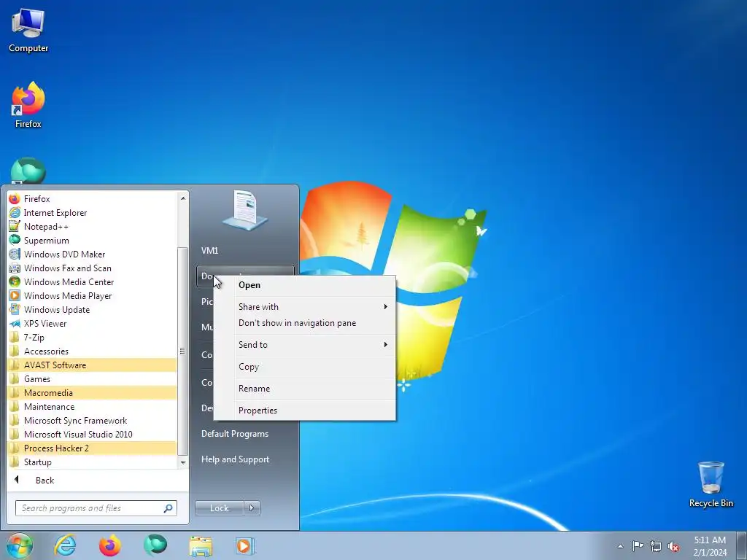Launch Firefox from the taskbar
This screenshot has height=560, width=747.
coord(109,545)
